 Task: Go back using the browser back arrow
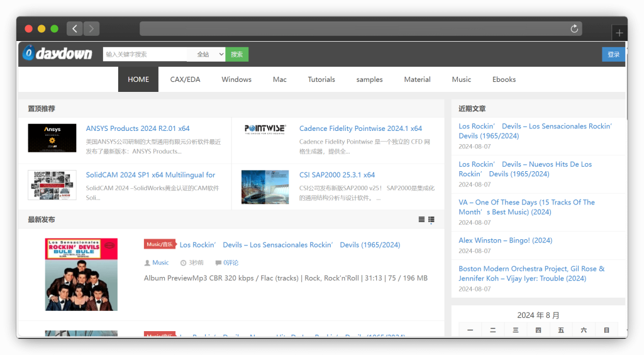(74, 29)
